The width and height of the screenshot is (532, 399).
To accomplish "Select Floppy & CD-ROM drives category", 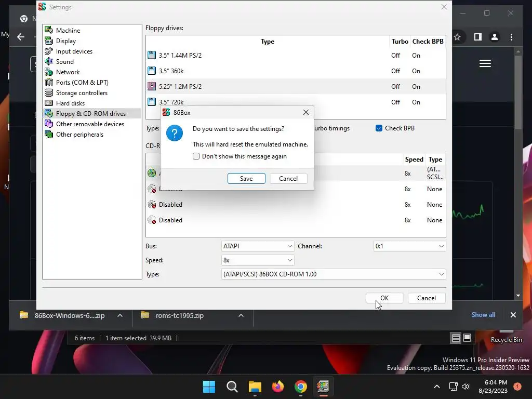I will tap(92, 114).
